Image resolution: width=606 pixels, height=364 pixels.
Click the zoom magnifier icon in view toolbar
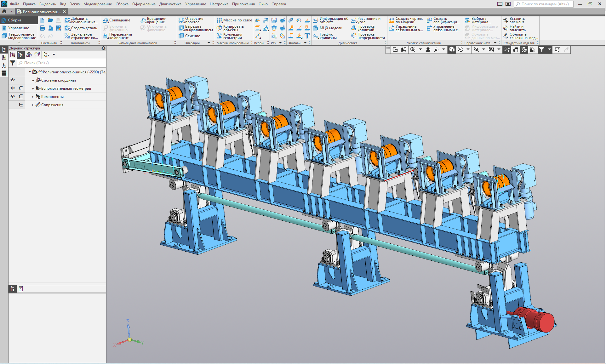[x=413, y=49]
